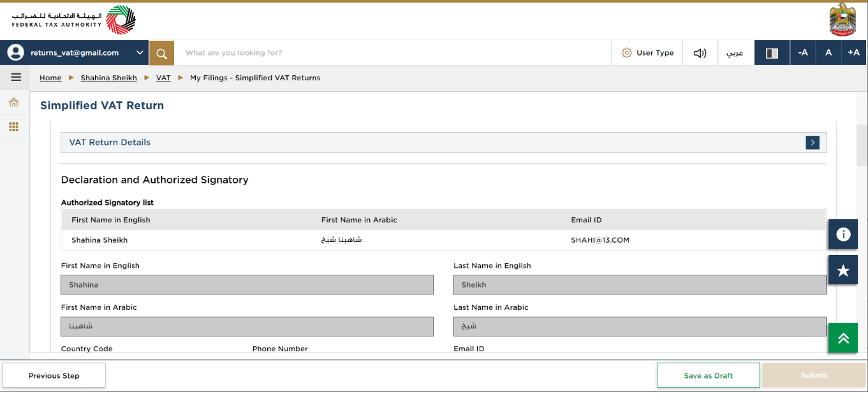Screen dimensions: 868x413
Task: Click the gold search magnifier icon
Action: pos(161,53)
